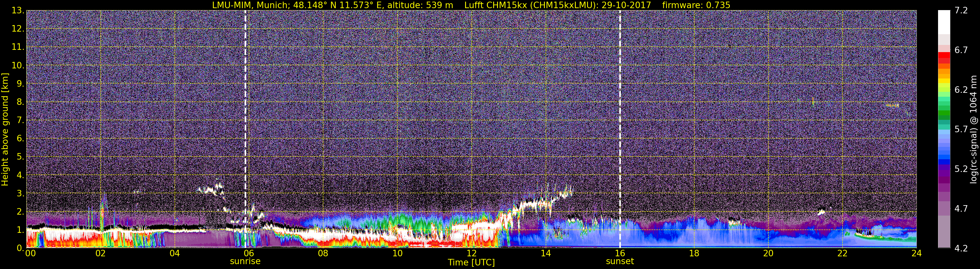Click the '22' time tick label
This screenshot has width=980, height=269.
pyautogui.click(x=842, y=253)
